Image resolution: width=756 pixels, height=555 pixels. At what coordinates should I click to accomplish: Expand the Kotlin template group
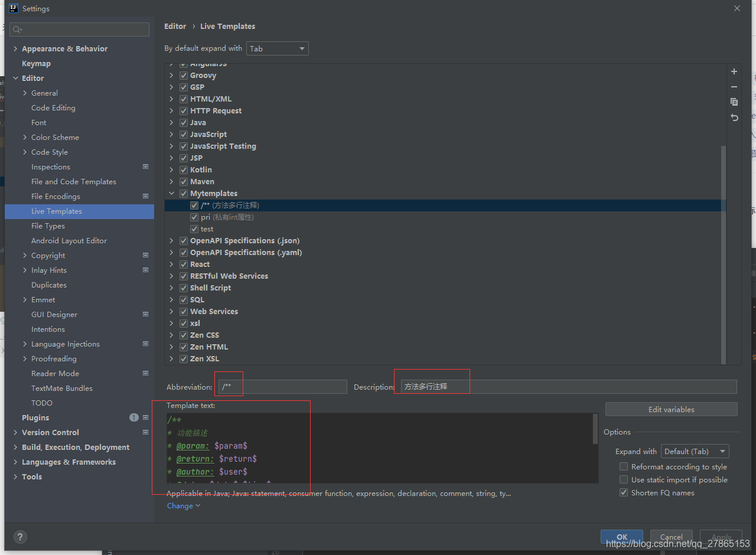click(x=171, y=170)
